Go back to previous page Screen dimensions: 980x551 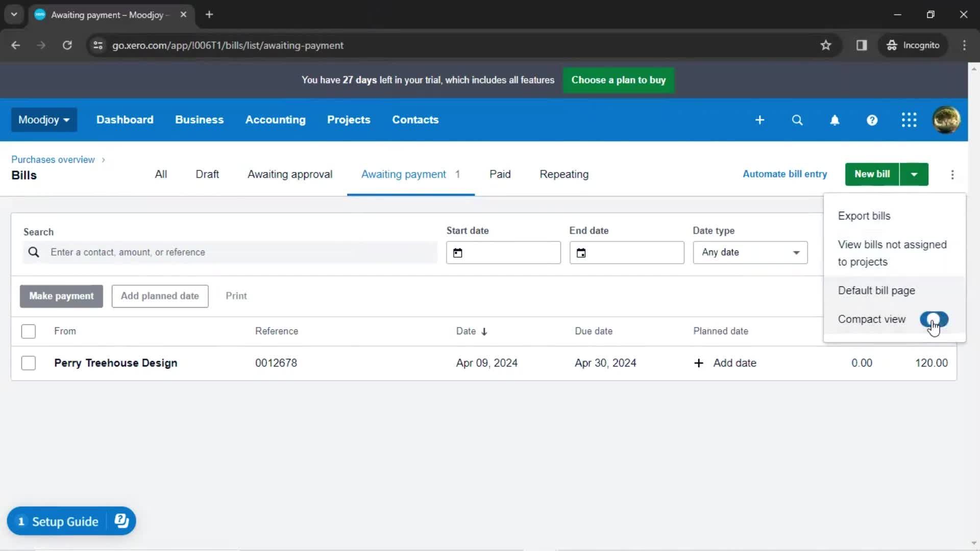[16, 45]
